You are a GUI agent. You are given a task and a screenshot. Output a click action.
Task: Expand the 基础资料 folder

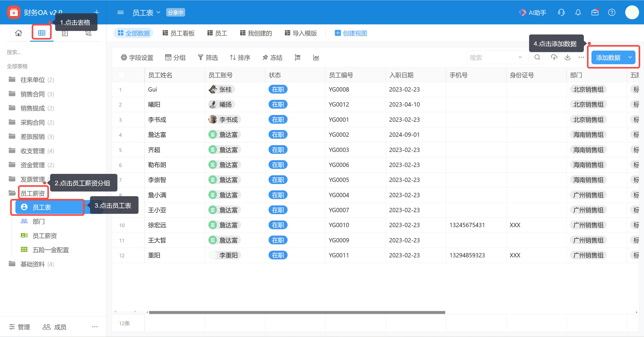coord(31,264)
